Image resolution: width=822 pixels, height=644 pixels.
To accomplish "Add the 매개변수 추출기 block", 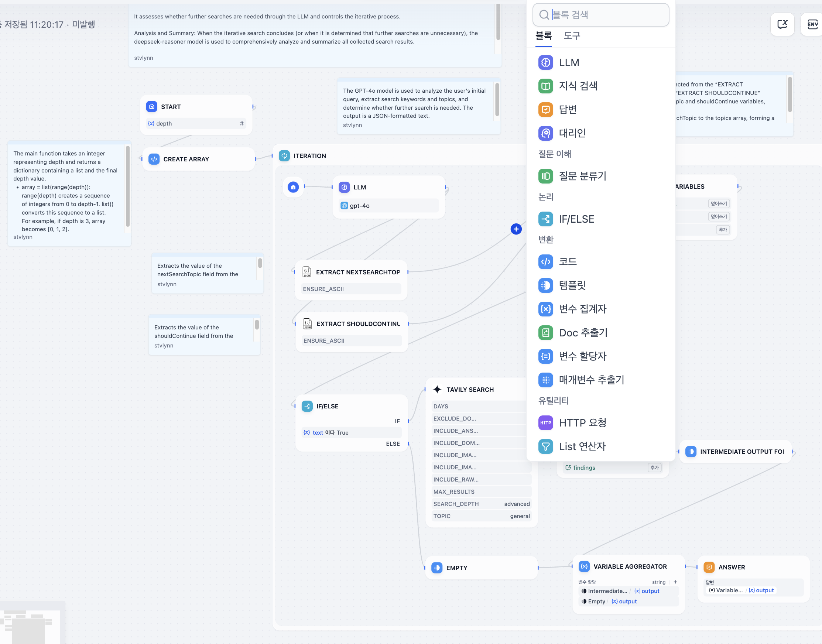I will click(591, 380).
